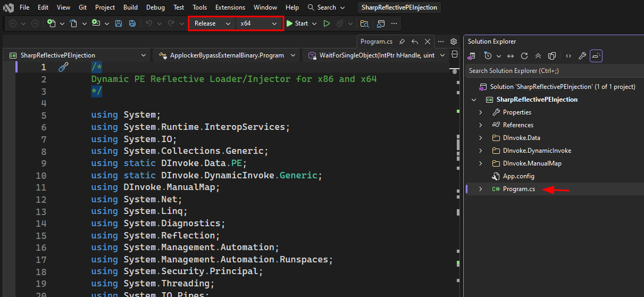
Task: Expand the DInvoke.DynamicInvoke folder
Action: tap(481, 151)
